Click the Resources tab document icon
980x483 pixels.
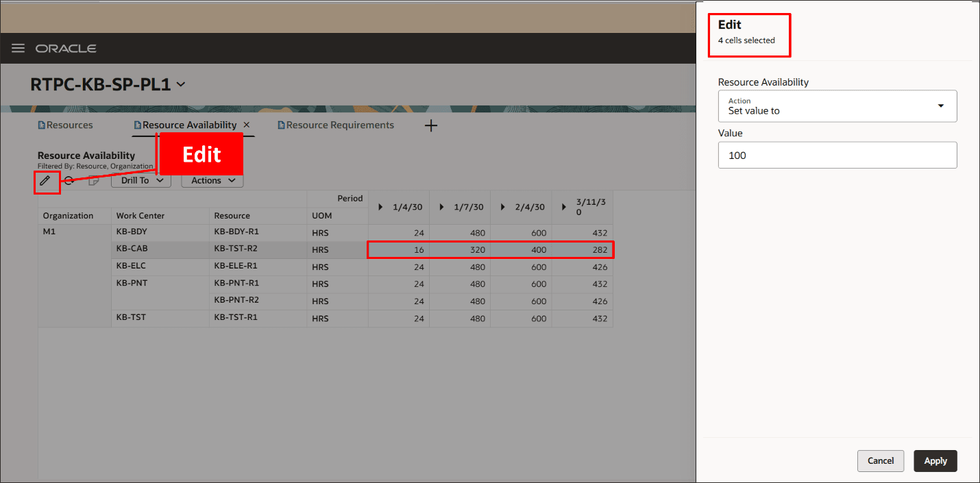[x=40, y=125]
